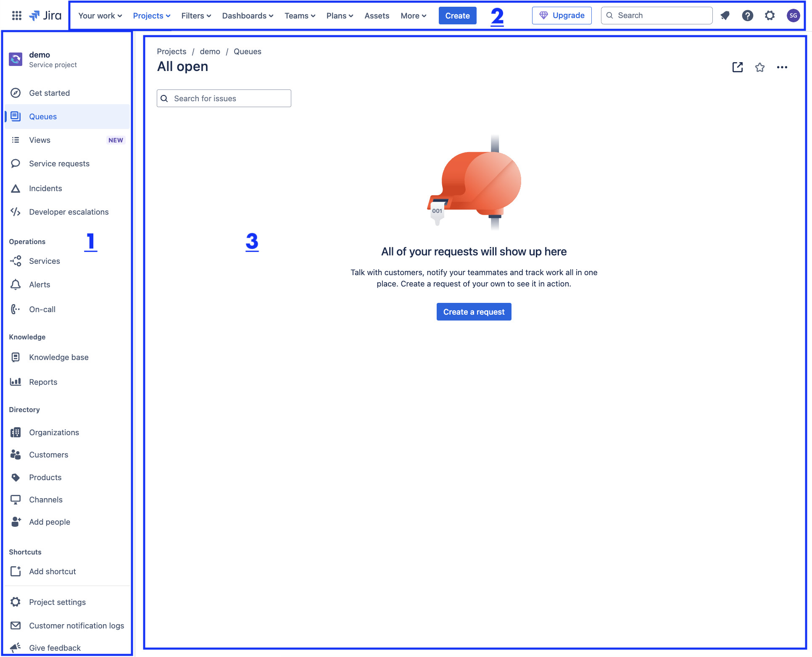Click the Customers people icon
The width and height of the screenshot is (812, 657).
(16, 455)
